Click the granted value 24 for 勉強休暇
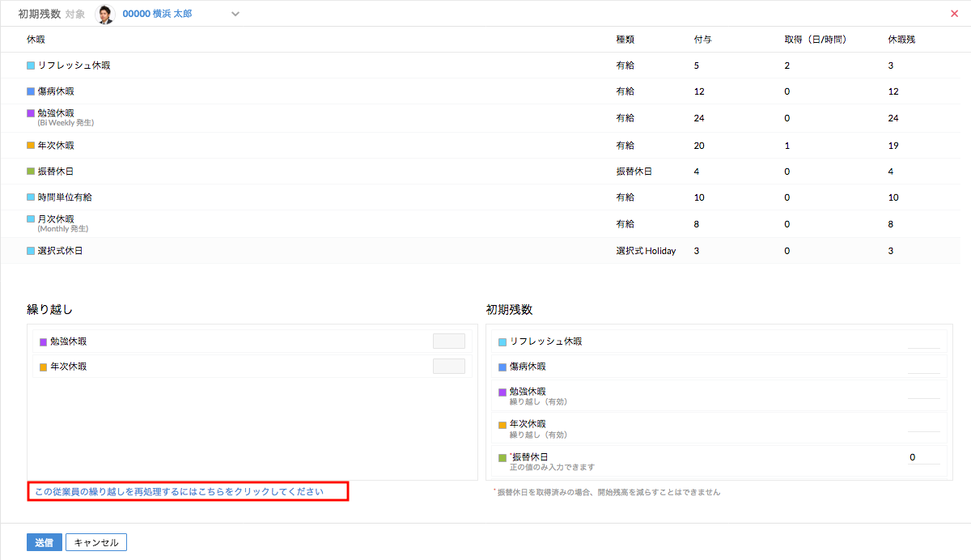Screen dimensions: 971x560 pos(699,118)
